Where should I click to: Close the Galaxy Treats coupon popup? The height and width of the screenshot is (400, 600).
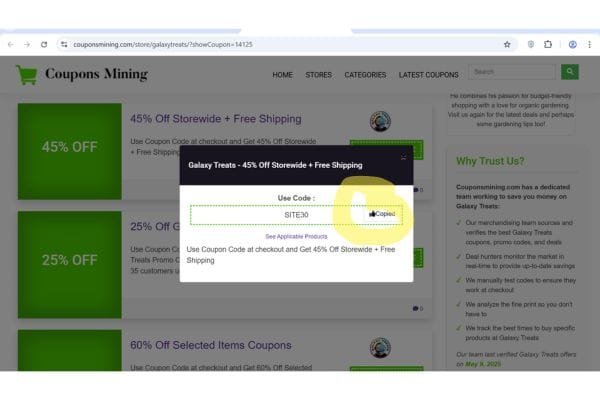point(403,157)
